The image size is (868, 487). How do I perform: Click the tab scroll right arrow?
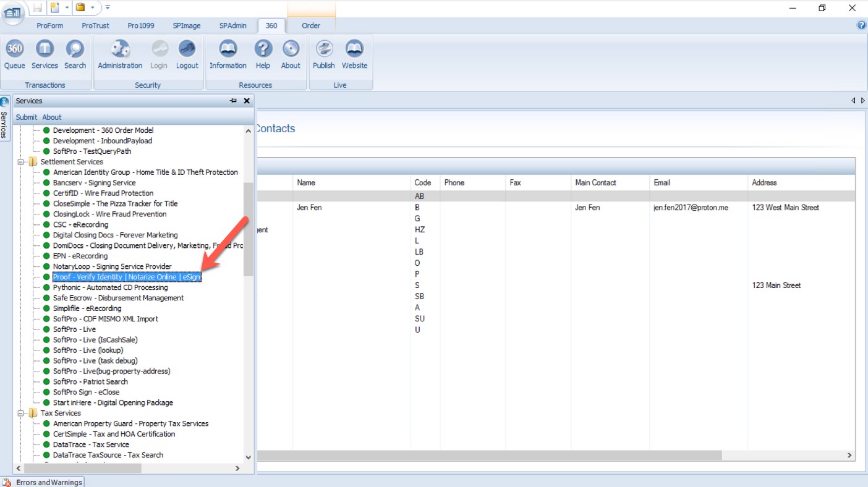[862, 101]
